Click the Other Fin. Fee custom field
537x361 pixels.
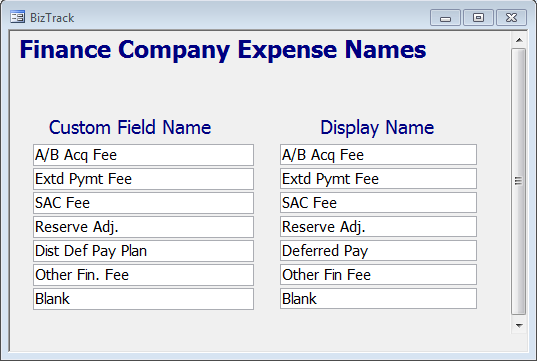click(x=143, y=275)
